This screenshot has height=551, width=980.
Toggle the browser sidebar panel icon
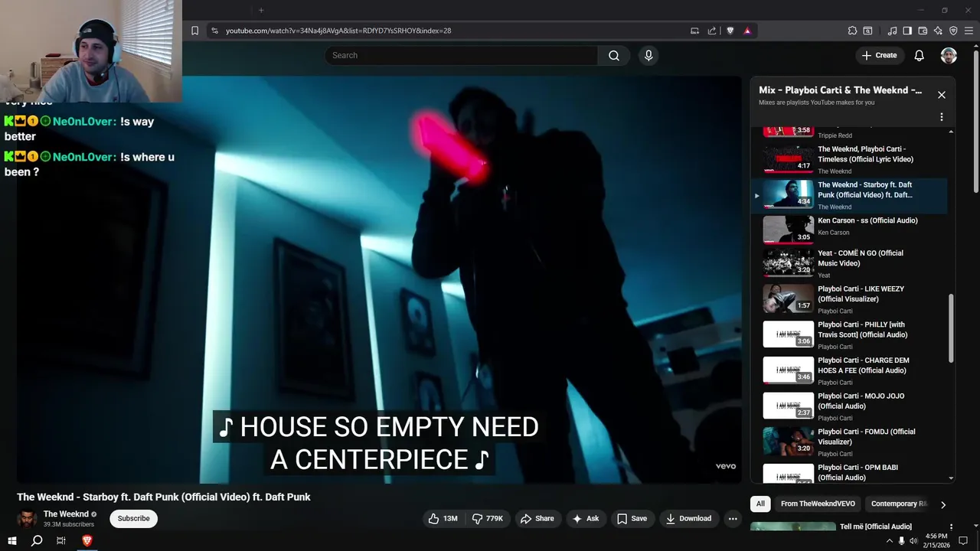point(907,31)
